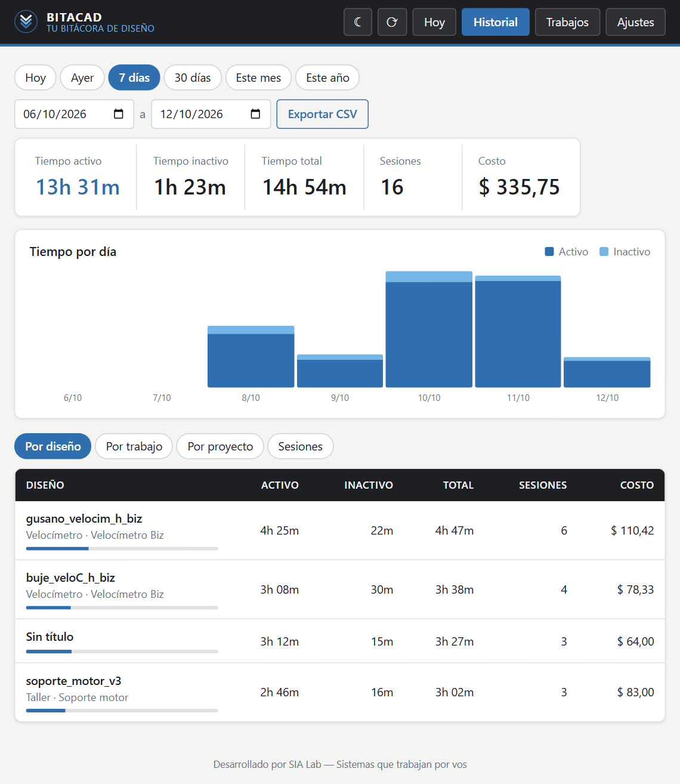Screen dimensions: 680x784
Task: Click the buje_veloC_h_biz design name
Action: tap(70, 578)
